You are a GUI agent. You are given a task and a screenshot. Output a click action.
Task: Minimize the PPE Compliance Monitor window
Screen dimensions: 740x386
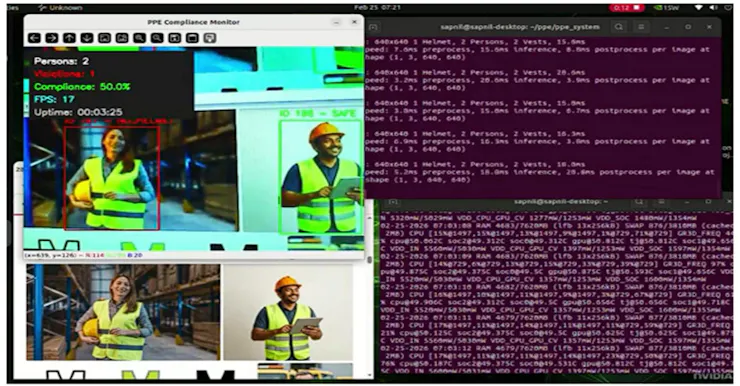[x=336, y=22]
